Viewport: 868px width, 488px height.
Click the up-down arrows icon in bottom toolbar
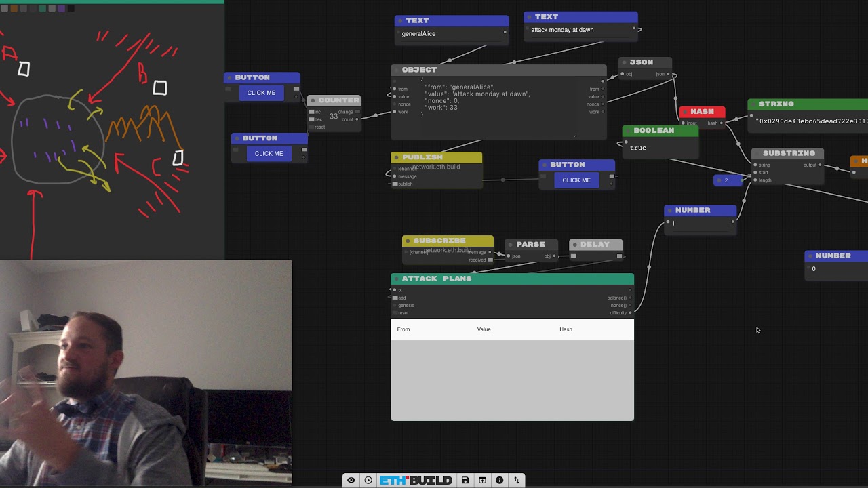pyautogui.click(x=517, y=480)
